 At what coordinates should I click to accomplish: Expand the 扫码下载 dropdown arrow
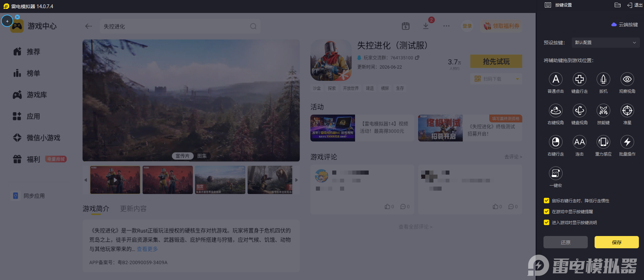pos(517,79)
